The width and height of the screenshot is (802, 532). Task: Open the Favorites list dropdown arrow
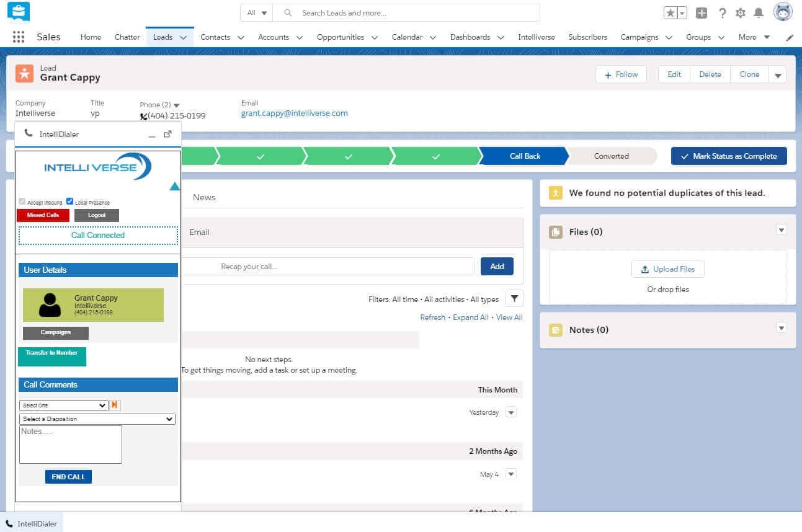tap(682, 12)
